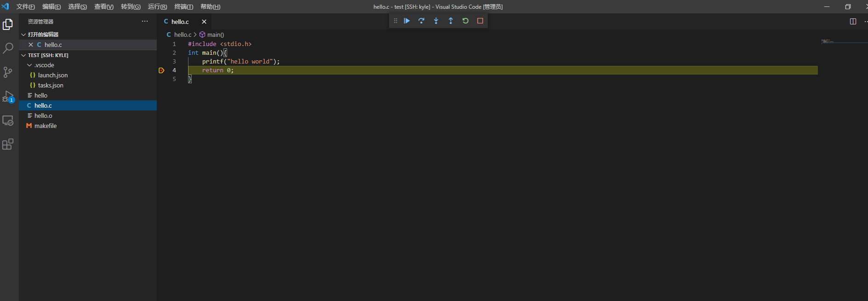The height and width of the screenshot is (301, 868).
Task: Open the 查看(V) menu
Action: tap(104, 6)
